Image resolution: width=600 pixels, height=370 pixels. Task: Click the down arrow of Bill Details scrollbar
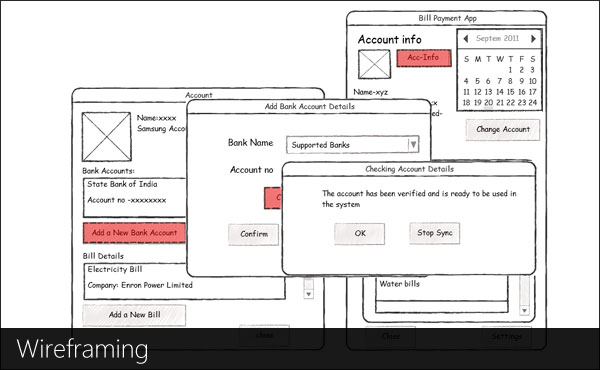pos(308,294)
